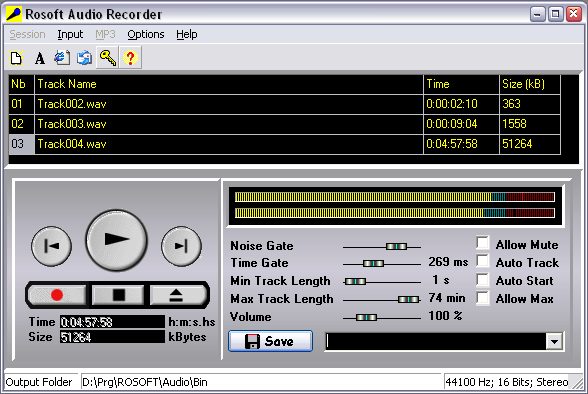This screenshot has width=588, height=394.
Task: Click row number 03 cell
Action: coord(21,144)
